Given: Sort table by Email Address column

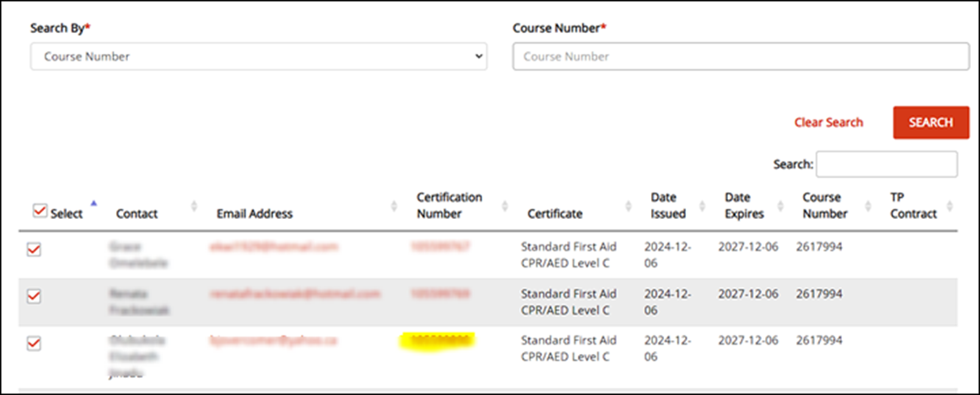Looking at the screenshot, I should 395,206.
